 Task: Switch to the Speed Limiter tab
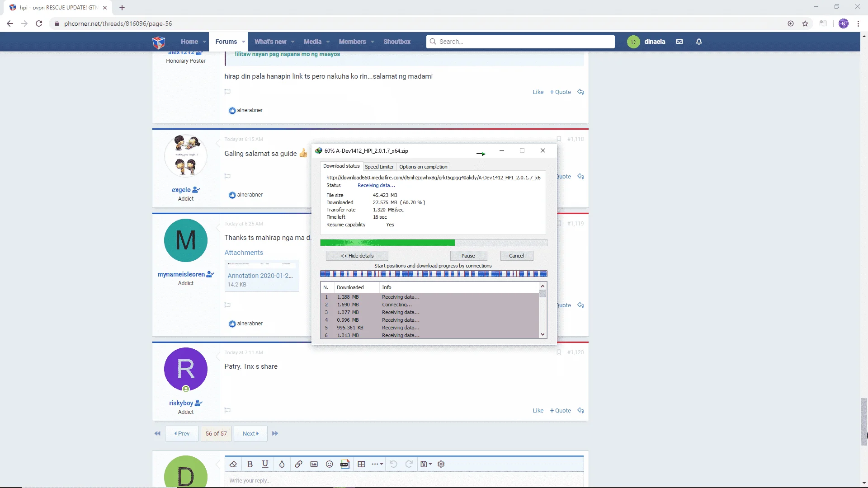pos(379,167)
